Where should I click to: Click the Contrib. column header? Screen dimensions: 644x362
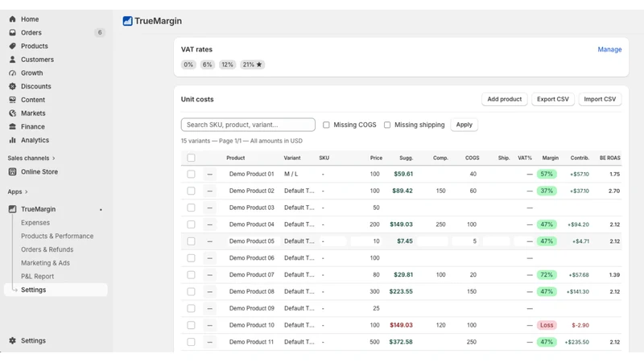coord(580,158)
